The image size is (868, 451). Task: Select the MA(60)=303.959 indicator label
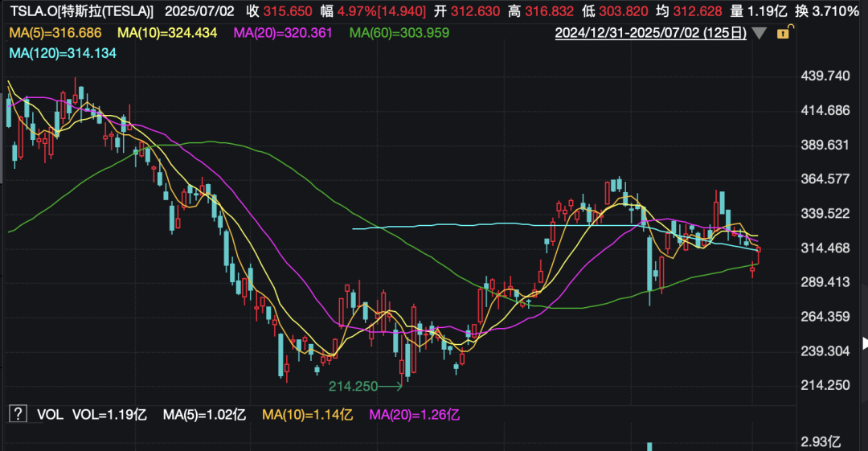click(x=399, y=33)
